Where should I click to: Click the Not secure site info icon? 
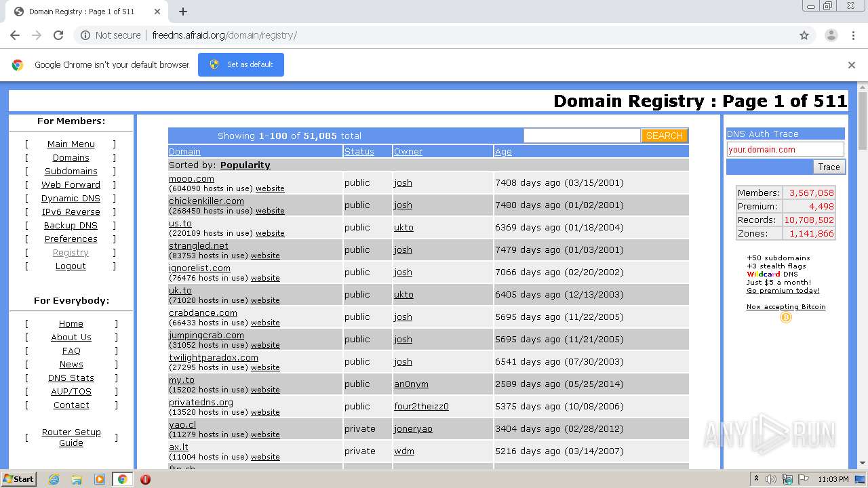tap(85, 35)
